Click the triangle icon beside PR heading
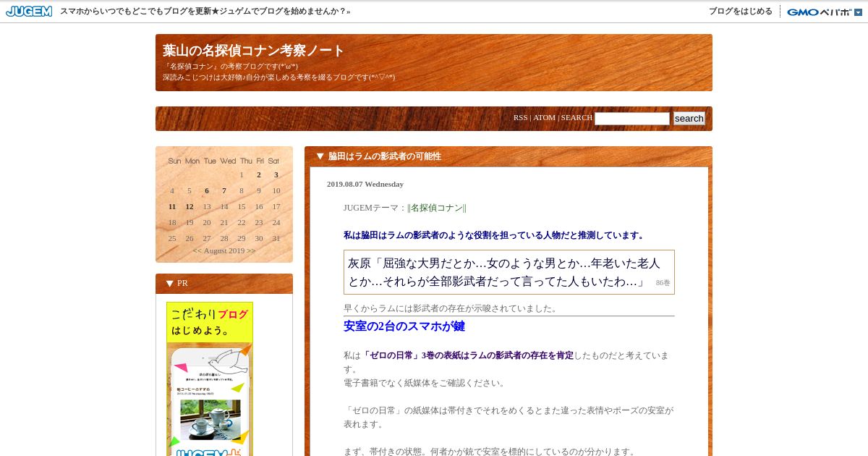868x456 pixels. 170,283
